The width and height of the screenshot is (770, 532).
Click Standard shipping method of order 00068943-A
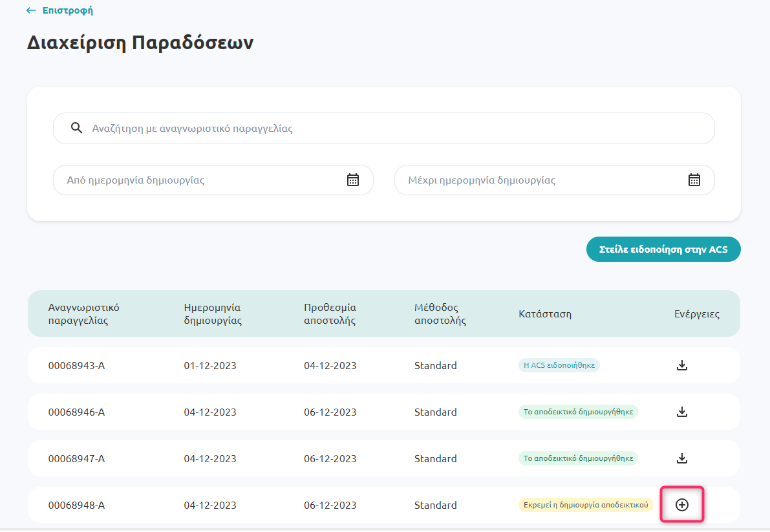tap(436, 366)
